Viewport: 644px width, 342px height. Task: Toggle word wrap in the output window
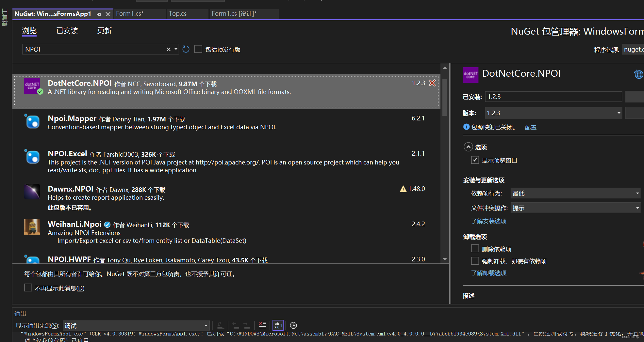point(278,325)
